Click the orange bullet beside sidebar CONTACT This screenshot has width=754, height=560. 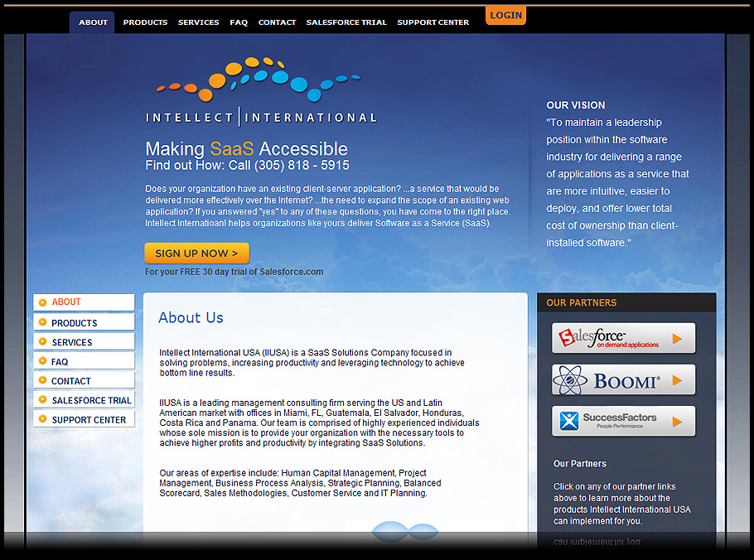point(42,379)
